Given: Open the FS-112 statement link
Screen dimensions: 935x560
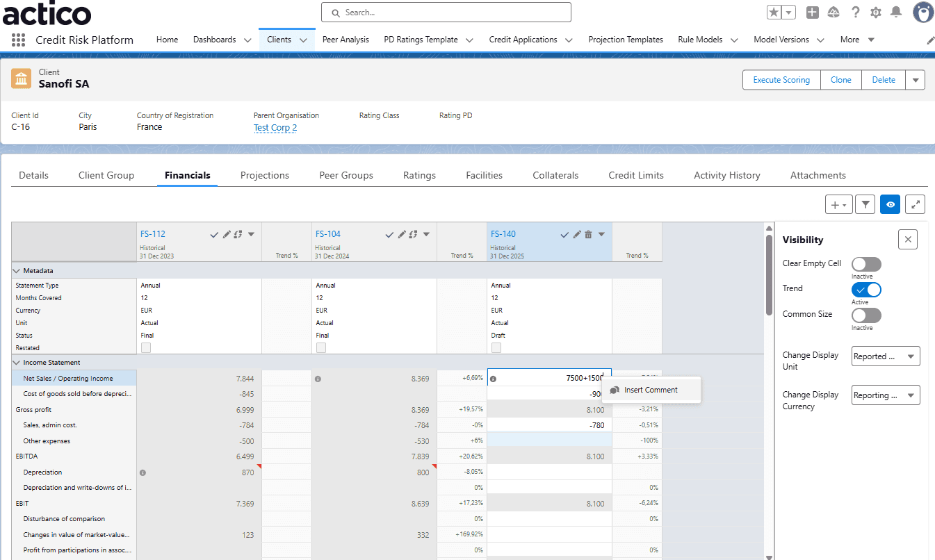Looking at the screenshot, I should pyautogui.click(x=153, y=234).
